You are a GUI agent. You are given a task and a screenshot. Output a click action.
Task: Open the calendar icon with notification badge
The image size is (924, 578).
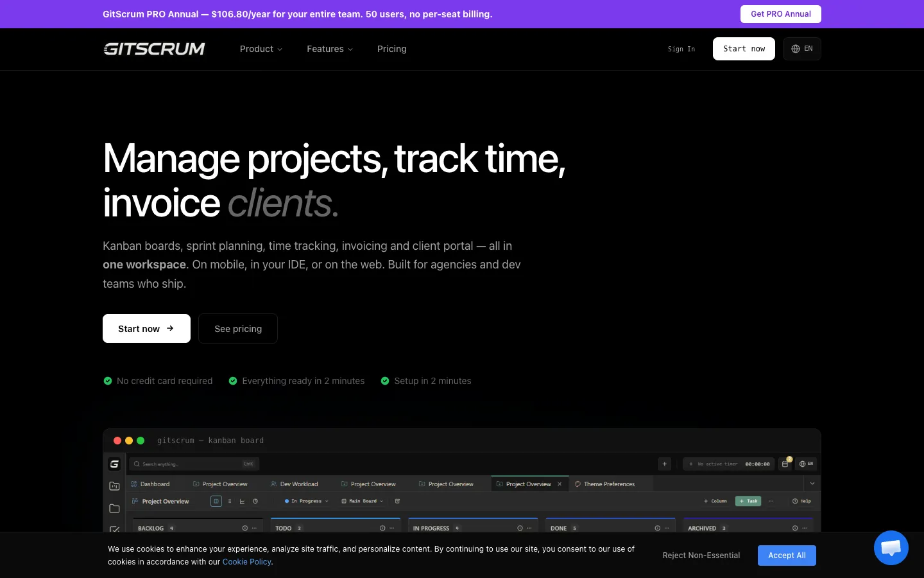[x=785, y=463]
